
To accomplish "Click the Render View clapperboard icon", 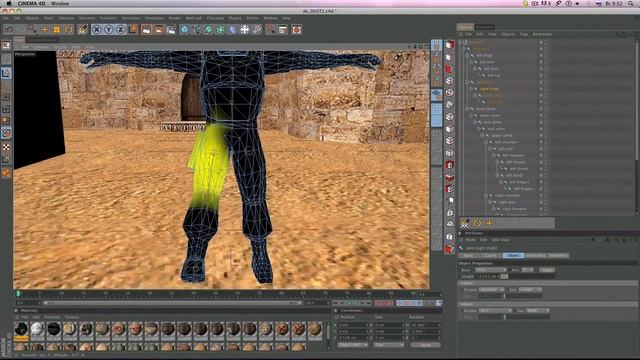I will click(146, 29).
